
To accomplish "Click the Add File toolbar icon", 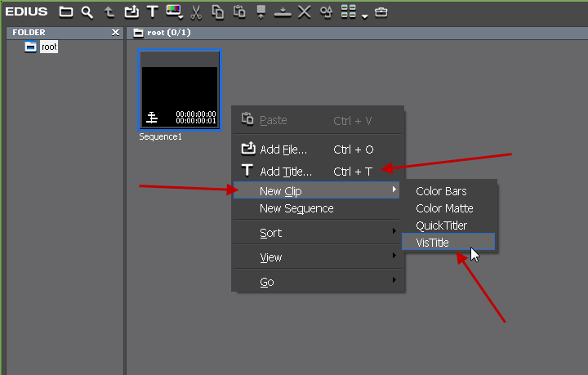I will point(131,12).
